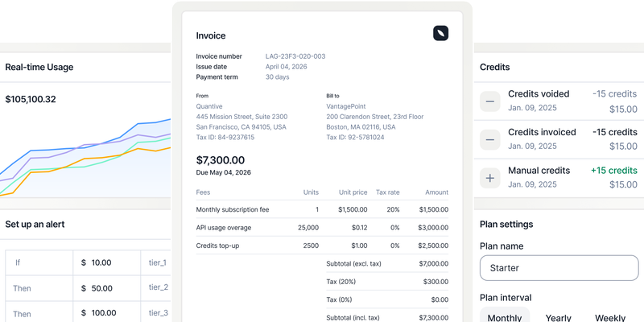The height and width of the screenshot is (322, 644).
Task: Click the $ 10.00 alert amount field
Action: coord(107,262)
